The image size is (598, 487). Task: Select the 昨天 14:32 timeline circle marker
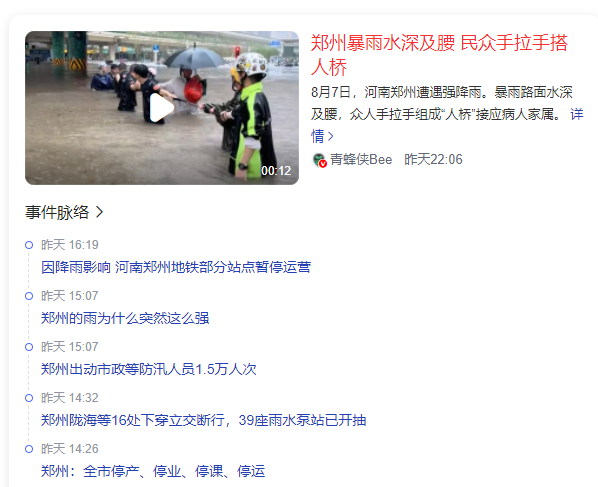29,398
